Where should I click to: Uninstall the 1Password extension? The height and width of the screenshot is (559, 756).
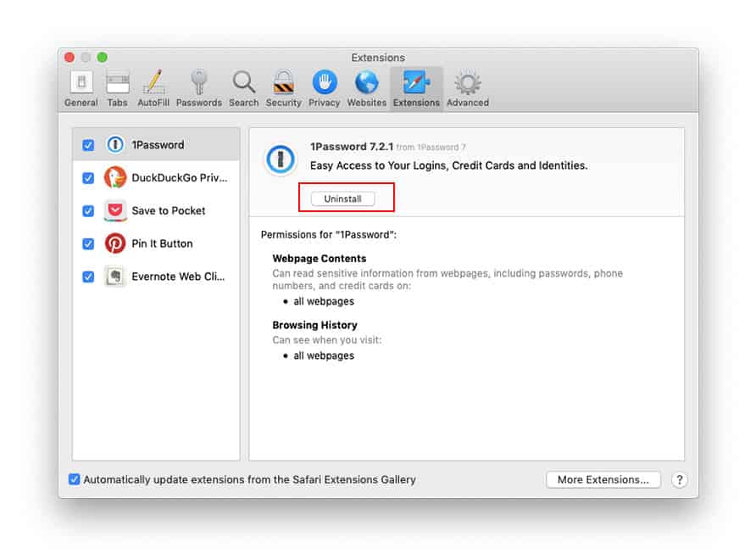342,198
